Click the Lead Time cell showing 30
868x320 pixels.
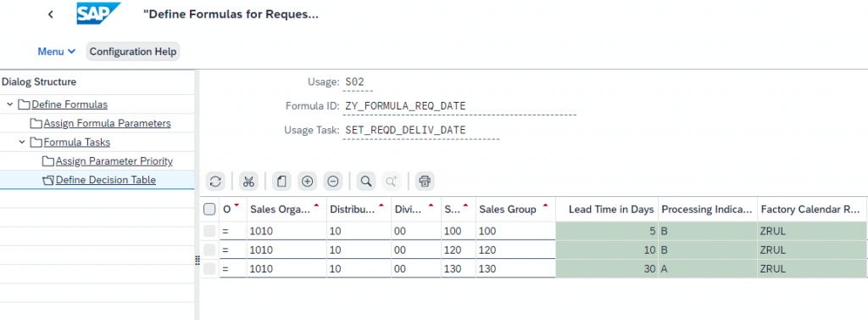coord(607,268)
